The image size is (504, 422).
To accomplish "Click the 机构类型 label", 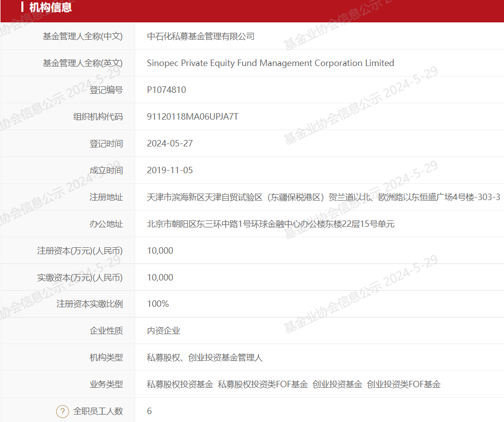I will (x=106, y=357).
